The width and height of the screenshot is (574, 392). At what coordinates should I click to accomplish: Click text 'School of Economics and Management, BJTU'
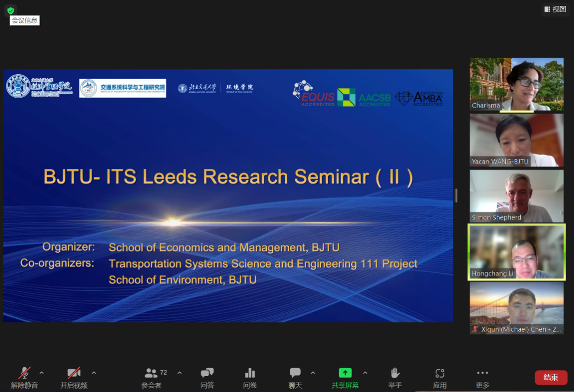(224, 248)
